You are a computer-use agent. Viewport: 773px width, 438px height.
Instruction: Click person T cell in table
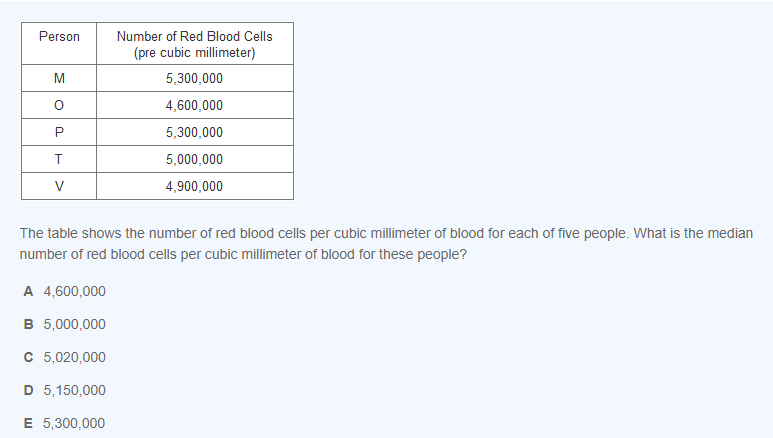pos(59,160)
